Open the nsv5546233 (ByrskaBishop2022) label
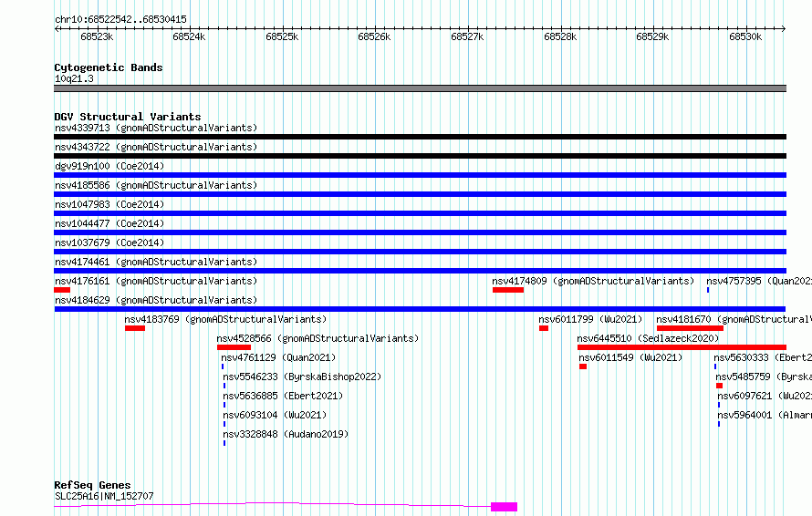 pos(302,377)
